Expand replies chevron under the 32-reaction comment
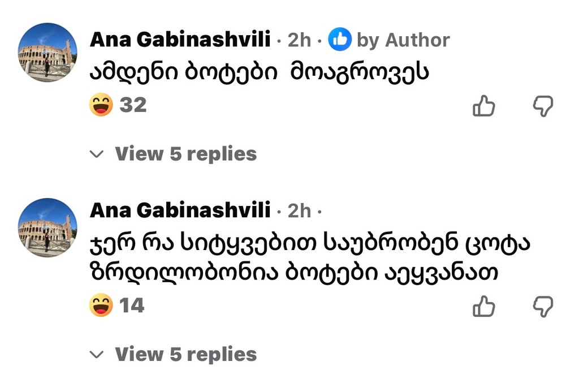Viewport: 579px width, 392px height. [97, 154]
